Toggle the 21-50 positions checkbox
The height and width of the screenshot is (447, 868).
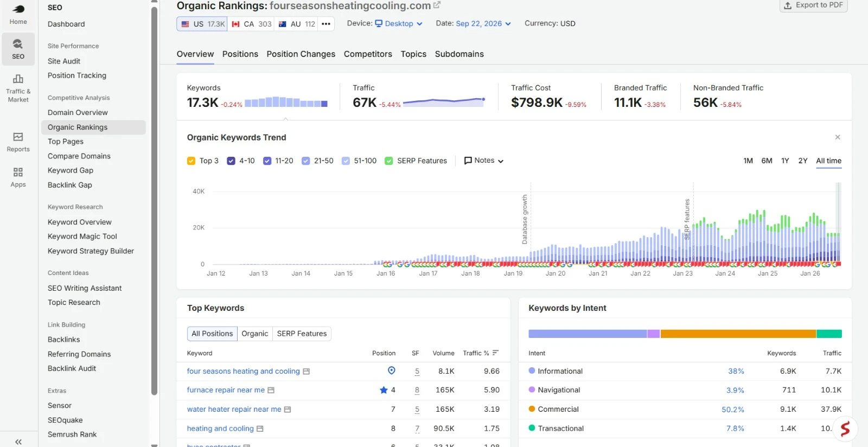click(305, 161)
